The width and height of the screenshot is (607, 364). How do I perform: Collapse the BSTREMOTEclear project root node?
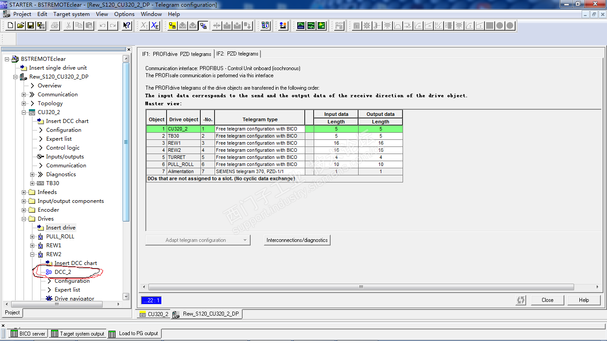pos(7,59)
